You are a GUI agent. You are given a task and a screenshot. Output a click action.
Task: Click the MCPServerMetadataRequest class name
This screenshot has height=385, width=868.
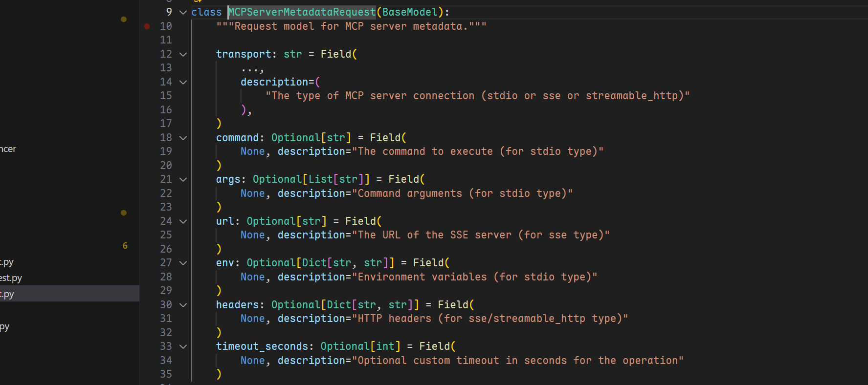302,12
